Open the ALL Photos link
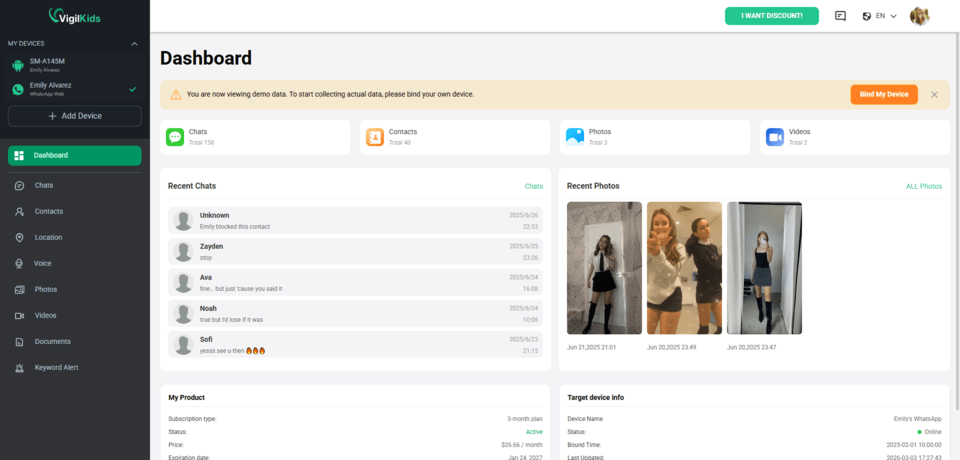Screen dimensions: 960x460 (x=924, y=186)
